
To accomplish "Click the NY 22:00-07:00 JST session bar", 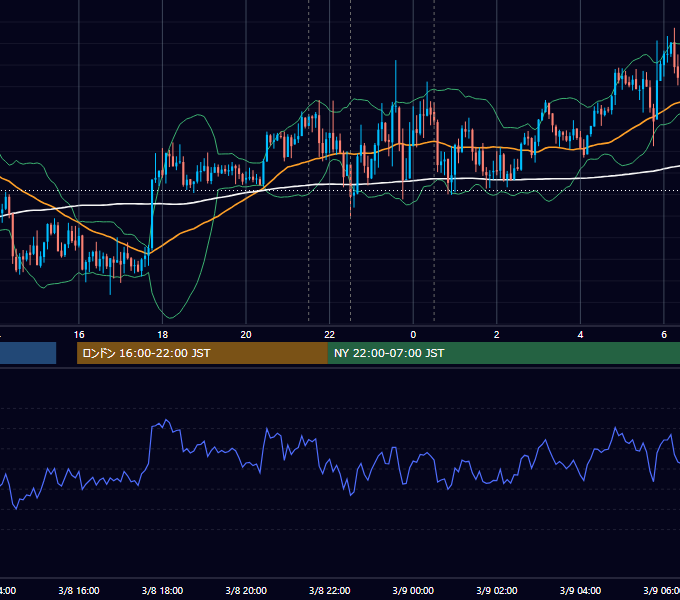I will 503,353.
